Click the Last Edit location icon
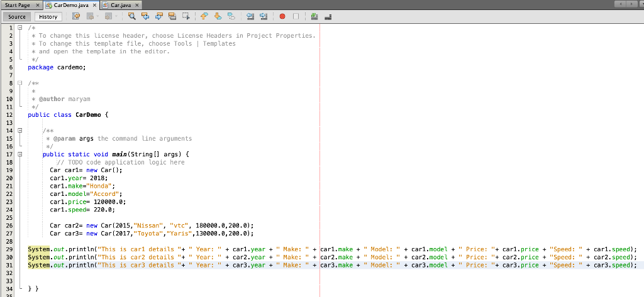The image size is (644, 297). 76,16
